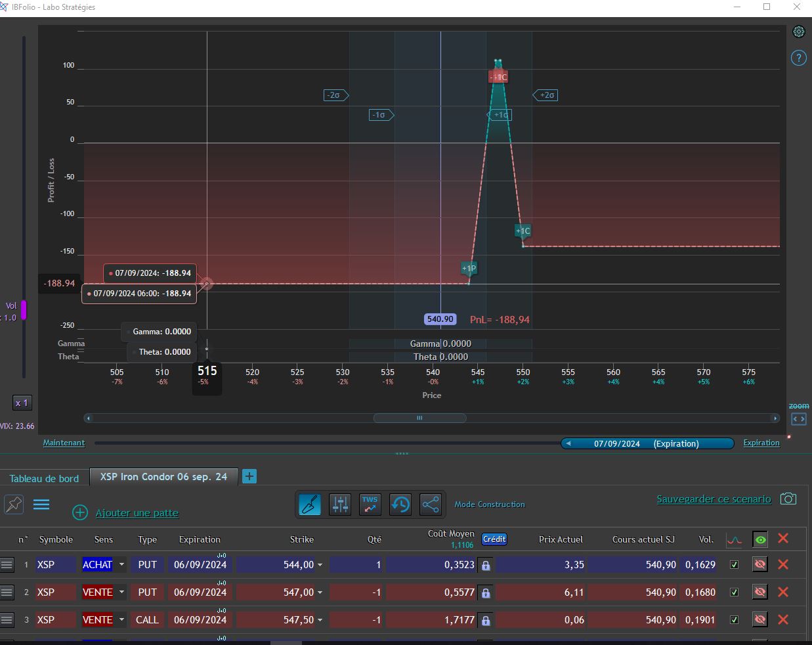Image resolution: width=812 pixels, height=645 pixels.
Task: Click the 540.90 current price label
Action: pos(440,319)
